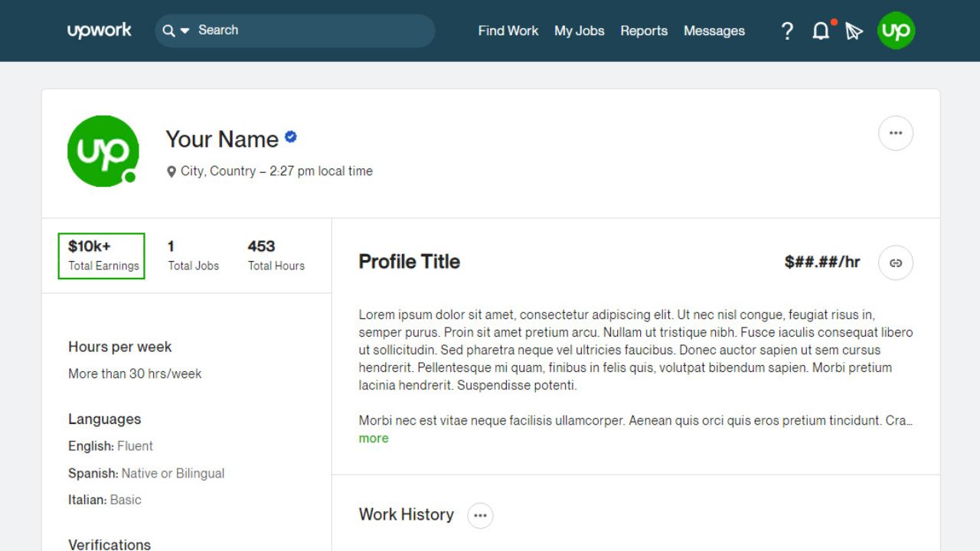The height and width of the screenshot is (551, 980).
Task: Click Hours per week heading
Action: [120, 347]
